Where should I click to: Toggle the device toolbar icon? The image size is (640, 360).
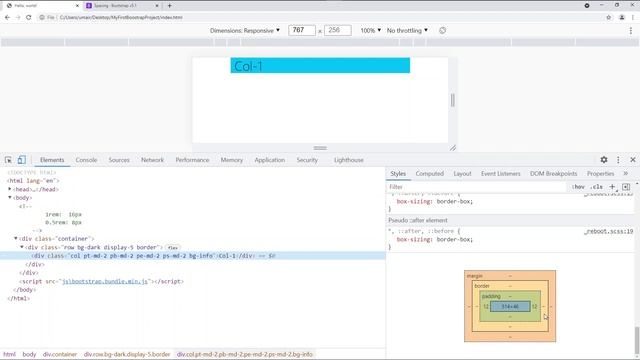21,160
